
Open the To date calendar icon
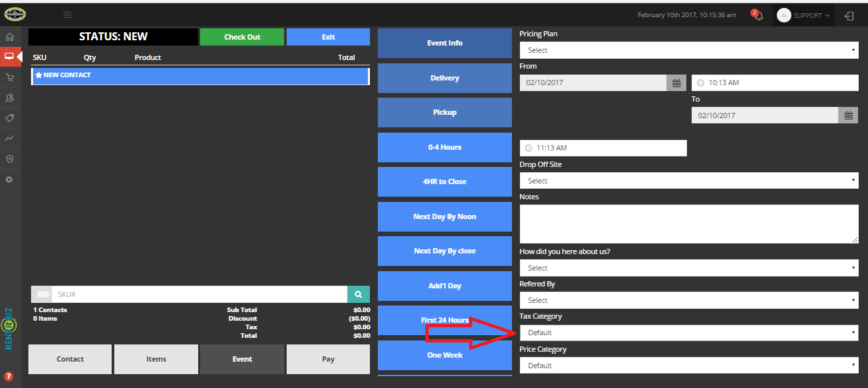(x=849, y=115)
